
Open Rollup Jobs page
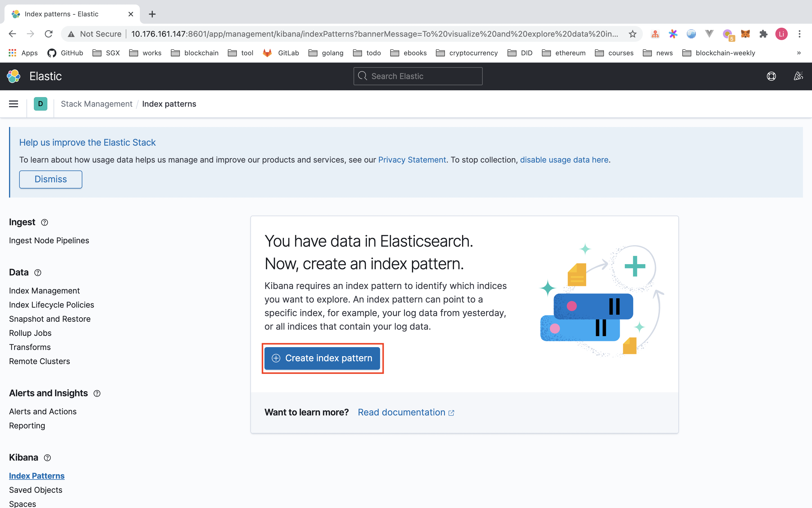point(30,333)
